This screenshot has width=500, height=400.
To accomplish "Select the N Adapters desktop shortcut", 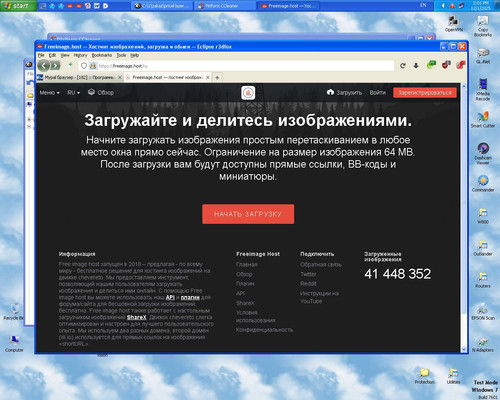I will tap(483, 344).
